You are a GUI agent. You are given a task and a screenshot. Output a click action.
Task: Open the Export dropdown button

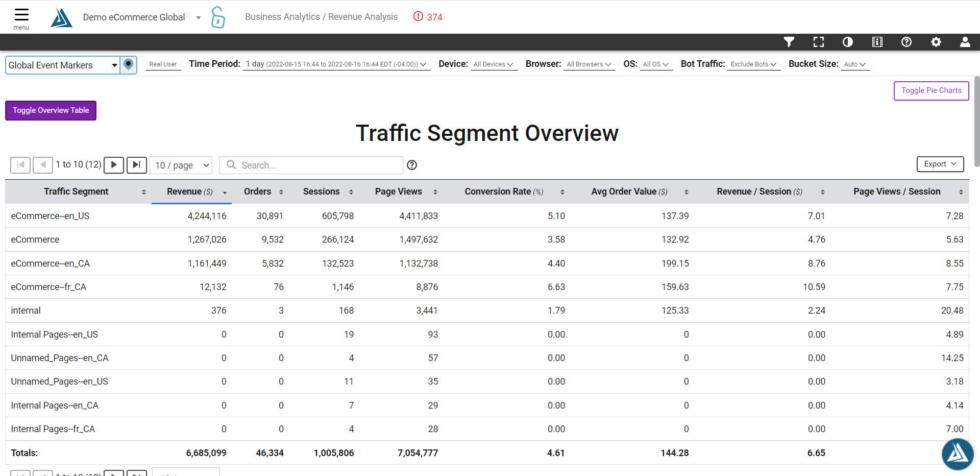click(940, 164)
